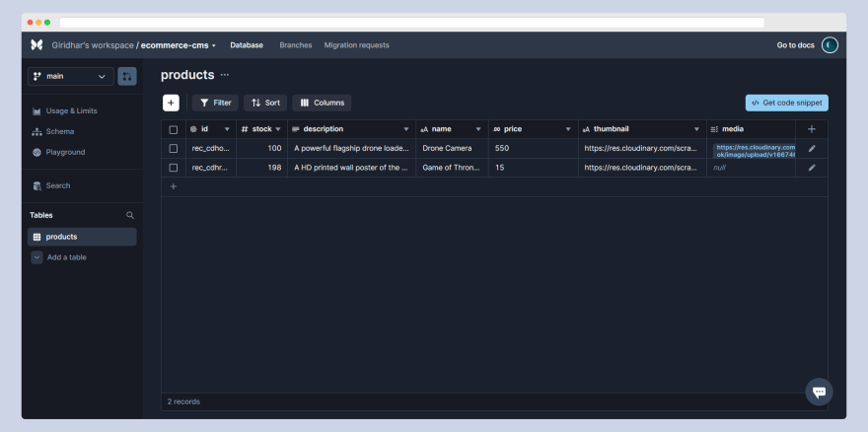Expand the Add a table chevron
868x432 pixels.
[x=36, y=257]
